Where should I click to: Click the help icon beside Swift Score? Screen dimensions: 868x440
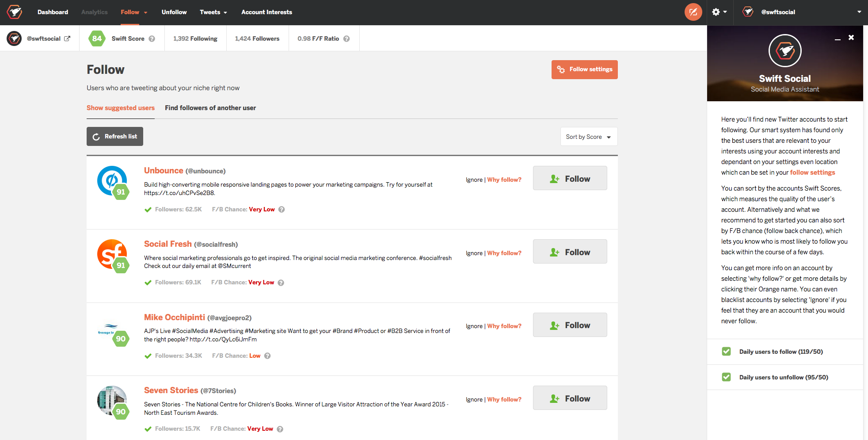[x=152, y=38]
